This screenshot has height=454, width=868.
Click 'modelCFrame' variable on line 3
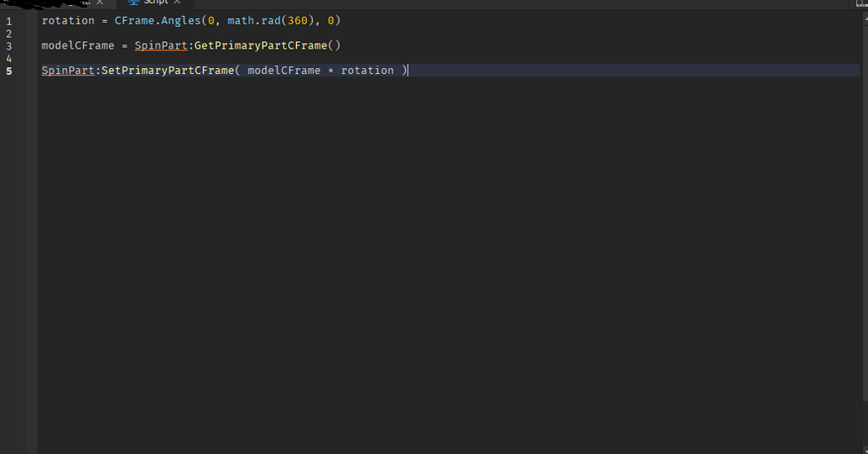pyautogui.click(x=78, y=45)
